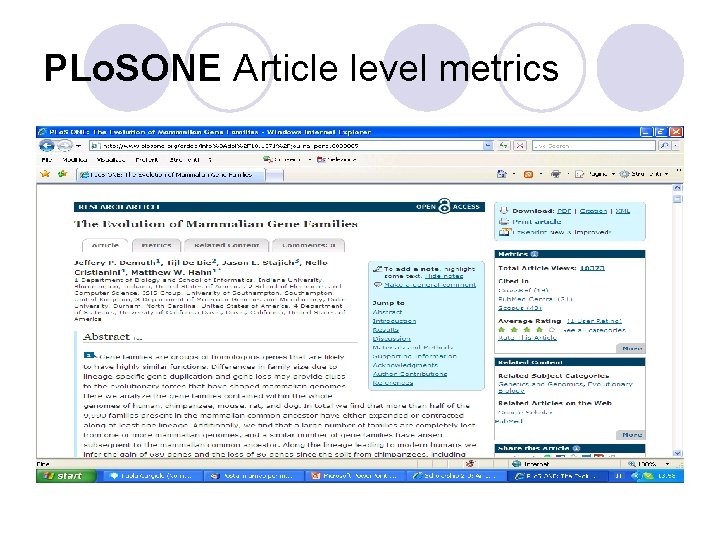Open the Total Article Views count link

(592, 268)
